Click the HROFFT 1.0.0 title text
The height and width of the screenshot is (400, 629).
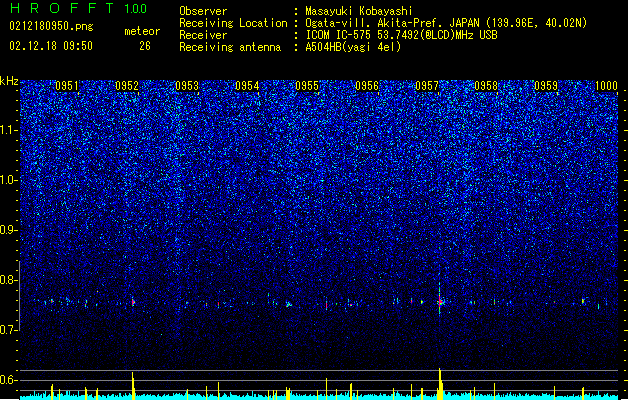coord(78,8)
